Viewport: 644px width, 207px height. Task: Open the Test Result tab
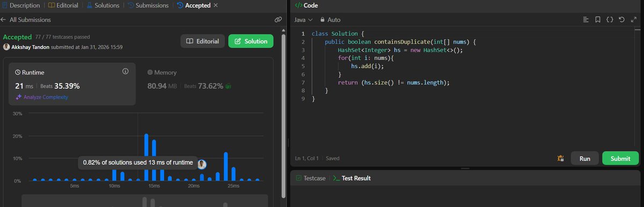(x=352, y=178)
